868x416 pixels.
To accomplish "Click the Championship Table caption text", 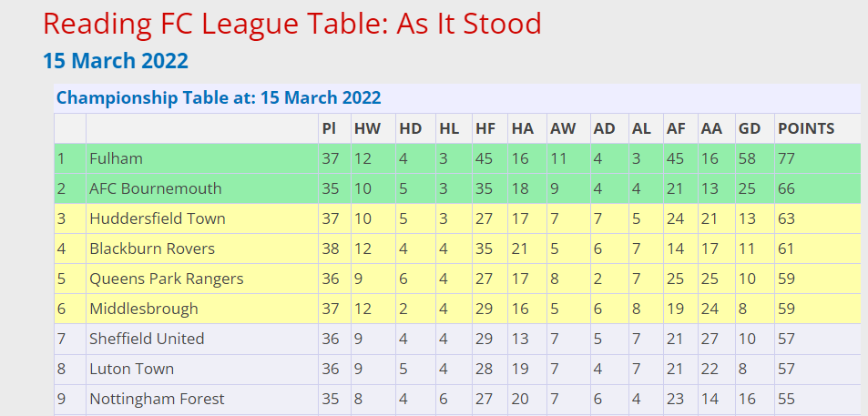I will (x=219, y=98).
